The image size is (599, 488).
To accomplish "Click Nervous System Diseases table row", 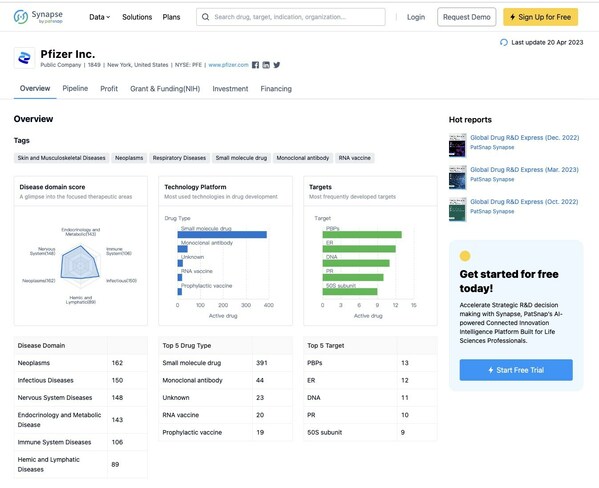I will pyautogui.click(x=81, y=398).
